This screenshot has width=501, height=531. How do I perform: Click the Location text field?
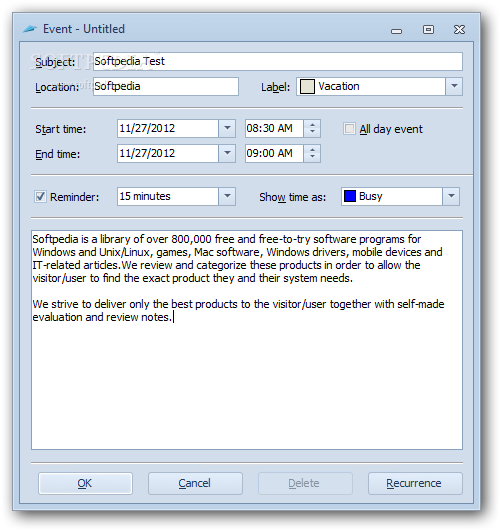click(x=166, y=86)
